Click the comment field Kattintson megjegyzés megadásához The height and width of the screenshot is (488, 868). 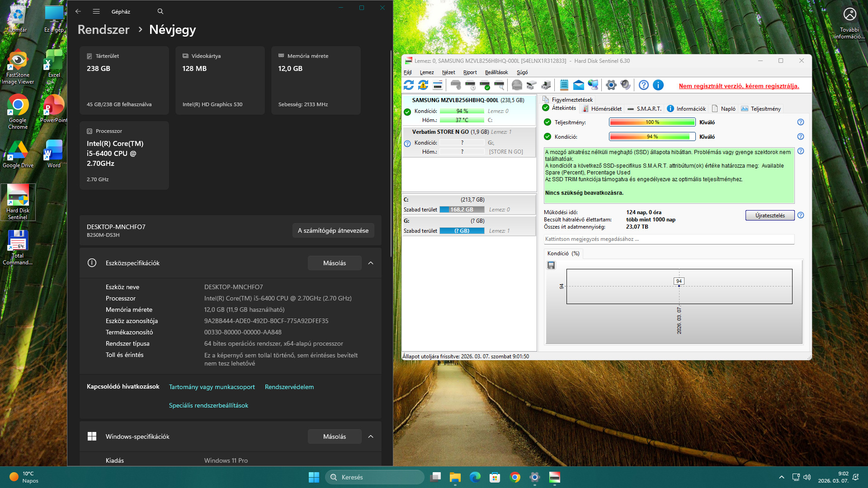click(x=668, y=239)
